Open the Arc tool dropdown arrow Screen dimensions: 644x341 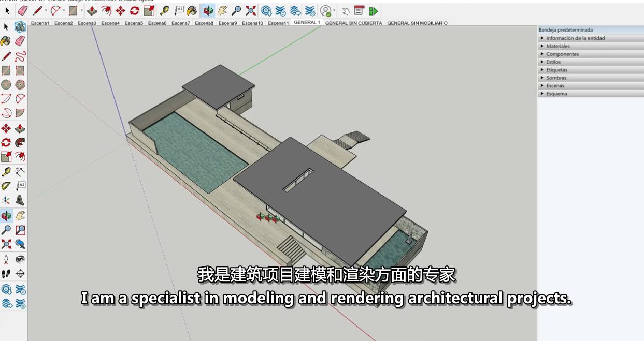point(64,10)
